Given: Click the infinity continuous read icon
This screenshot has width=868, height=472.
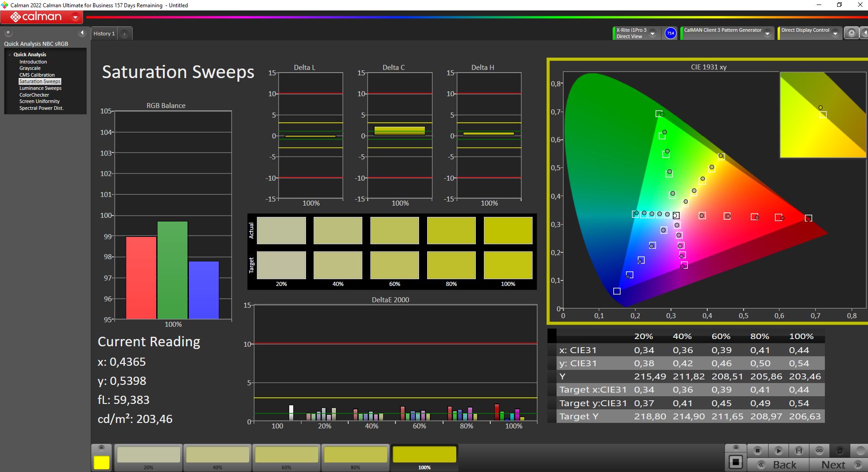Looking at the screenshot, I should pyautogui.click(x=819, y=451).
